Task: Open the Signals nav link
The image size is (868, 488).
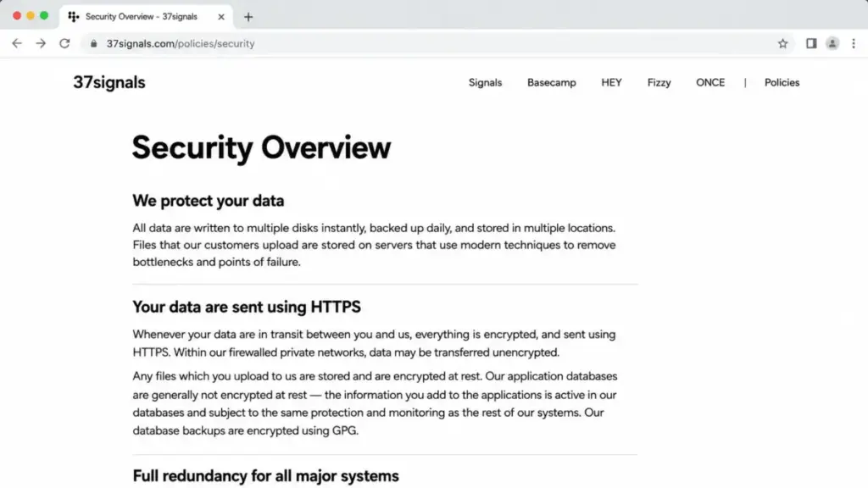Action: [485, 82]
